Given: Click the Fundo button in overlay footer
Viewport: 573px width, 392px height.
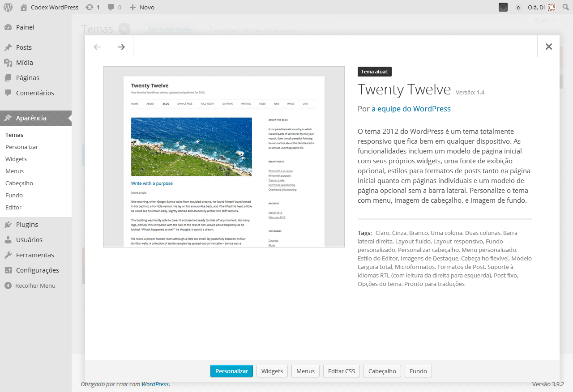Looking at the screenshot, I should coord(419,371).
